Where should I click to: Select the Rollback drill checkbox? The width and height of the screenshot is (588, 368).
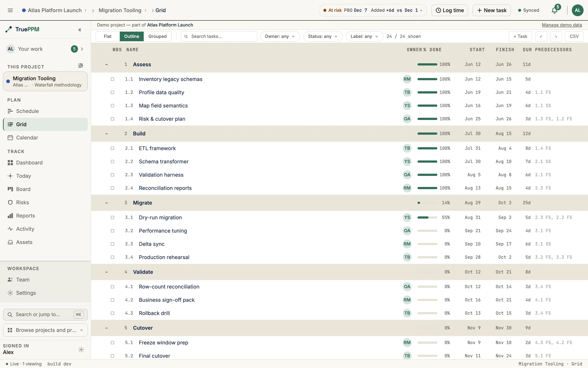(112, 313)
